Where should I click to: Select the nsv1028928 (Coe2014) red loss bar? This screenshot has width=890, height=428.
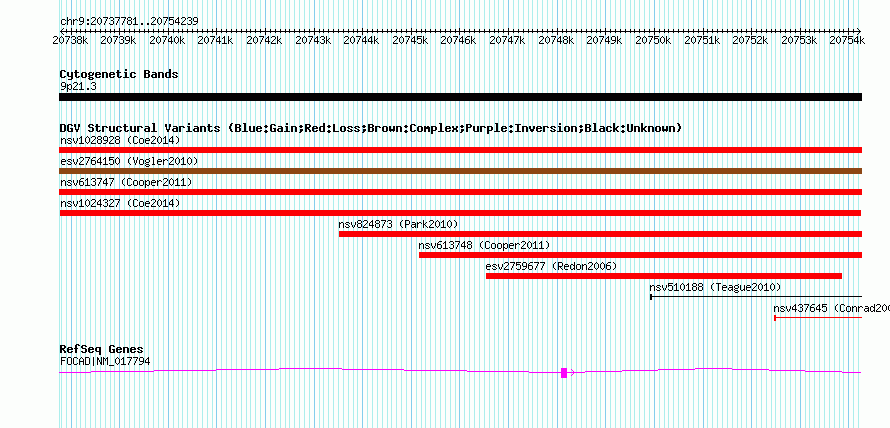tap(460, 150)
